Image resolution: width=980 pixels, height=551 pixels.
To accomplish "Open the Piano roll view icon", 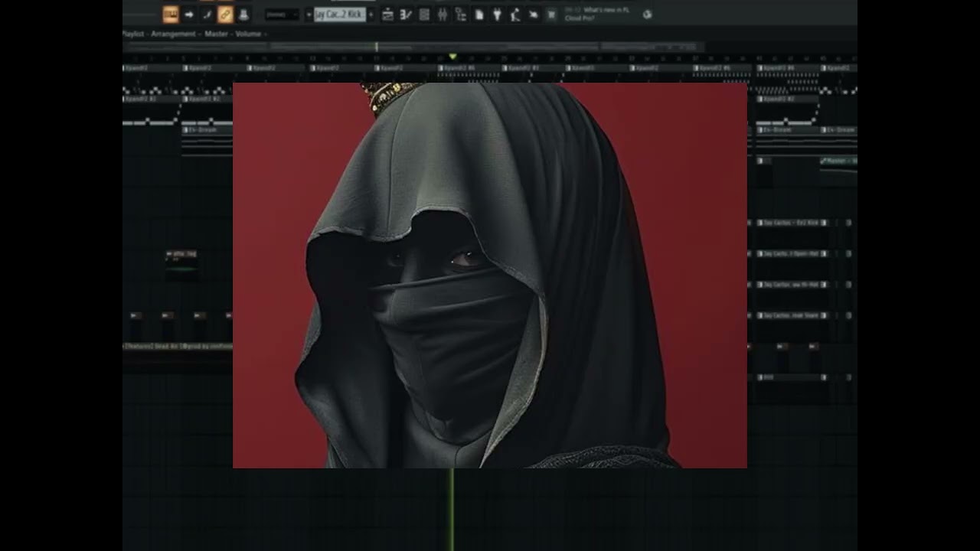I will 407,14.
